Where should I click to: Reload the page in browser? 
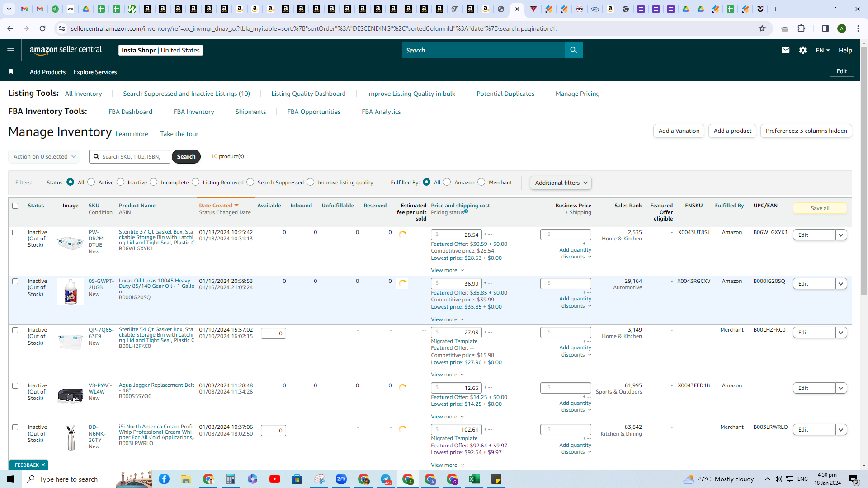(x=42, y=28)
